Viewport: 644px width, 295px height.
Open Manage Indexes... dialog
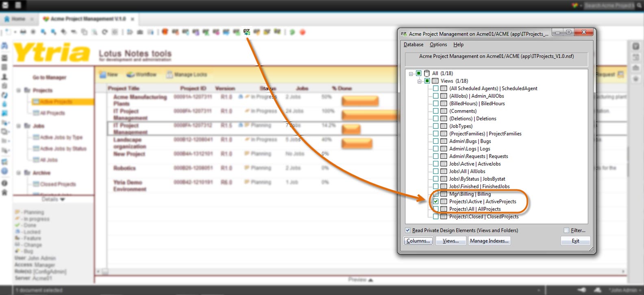(x=489, y=241)
